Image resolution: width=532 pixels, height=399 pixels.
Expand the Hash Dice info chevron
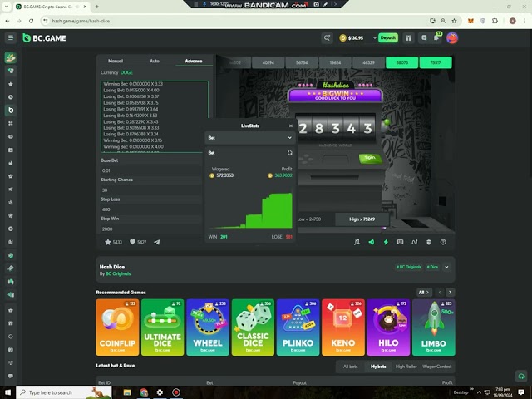pyautogui.click(x=446, y=267)
